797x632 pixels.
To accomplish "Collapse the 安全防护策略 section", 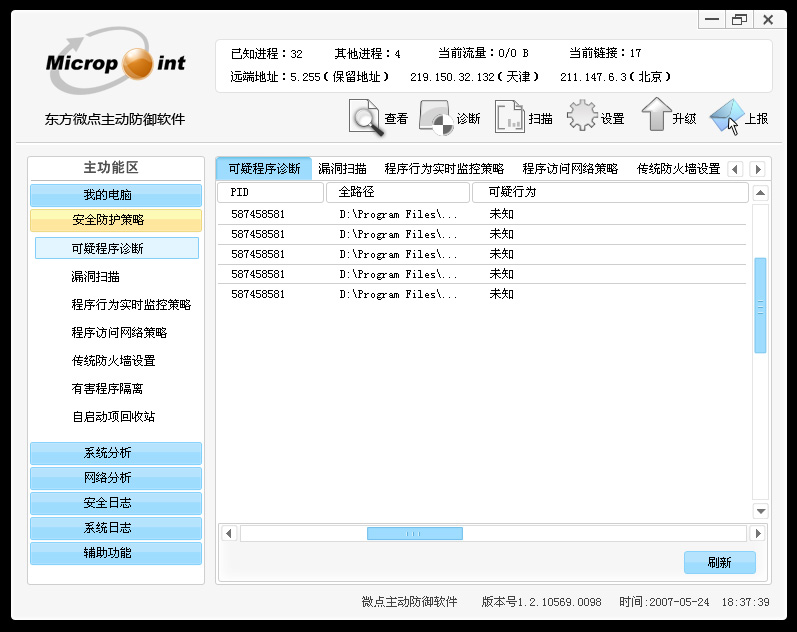I will point(115,220).
